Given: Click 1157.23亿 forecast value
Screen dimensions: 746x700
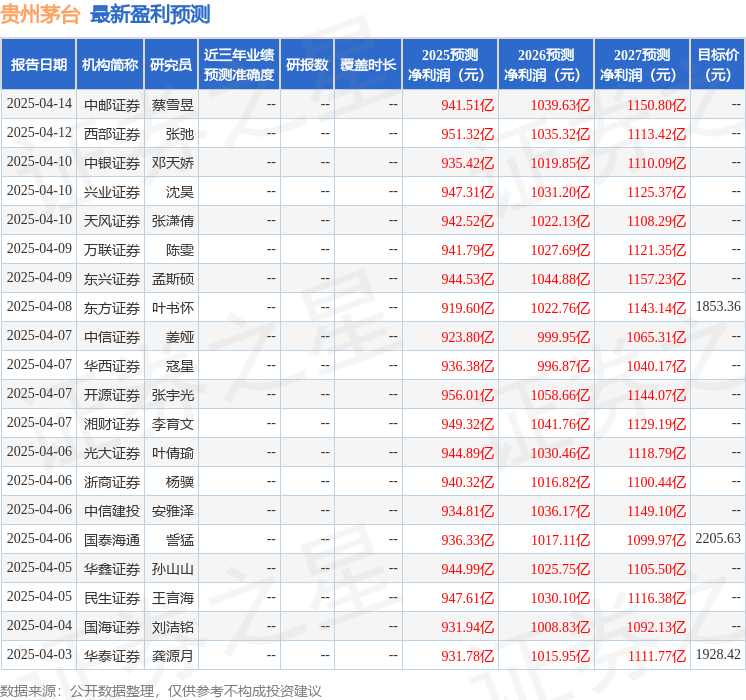Looking at the screenshot, I should (x=657, y=279).
